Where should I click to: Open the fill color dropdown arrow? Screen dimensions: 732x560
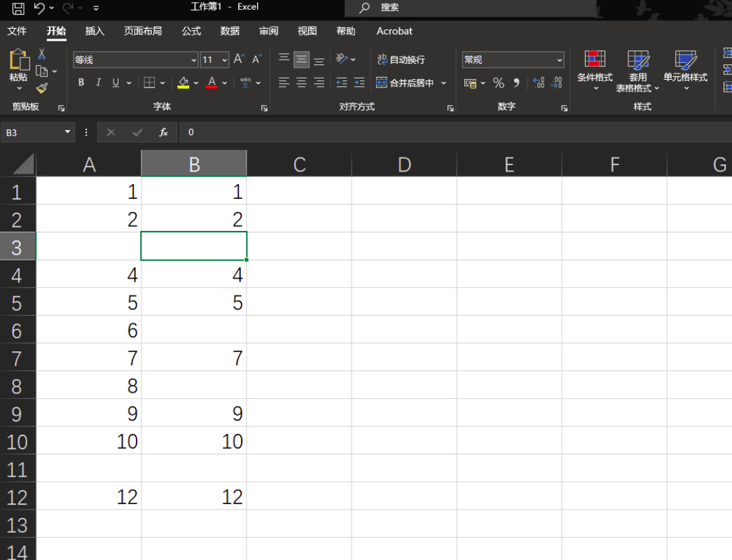(x=197, y=83)
